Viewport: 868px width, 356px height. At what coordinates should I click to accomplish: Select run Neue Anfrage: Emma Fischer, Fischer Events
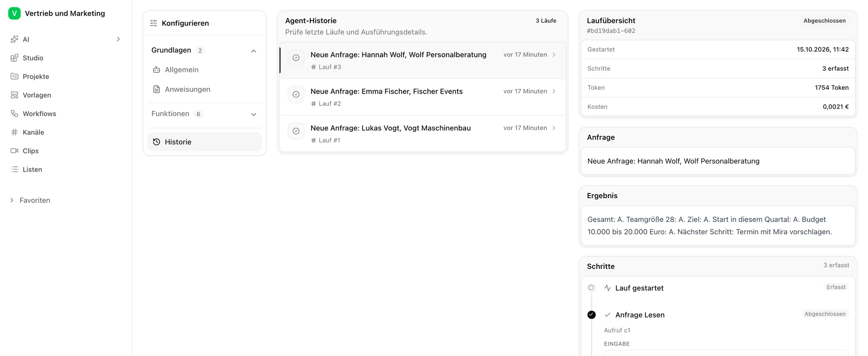[423, 97]
